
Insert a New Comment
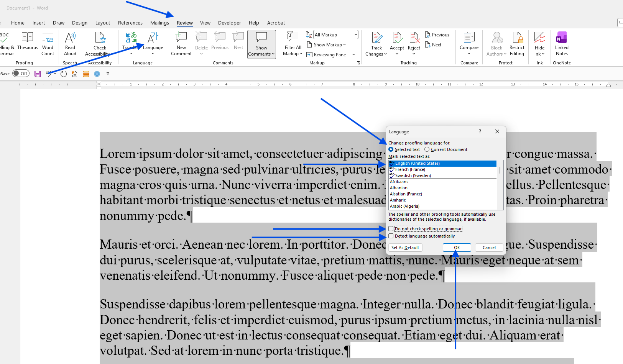[181, 44]
